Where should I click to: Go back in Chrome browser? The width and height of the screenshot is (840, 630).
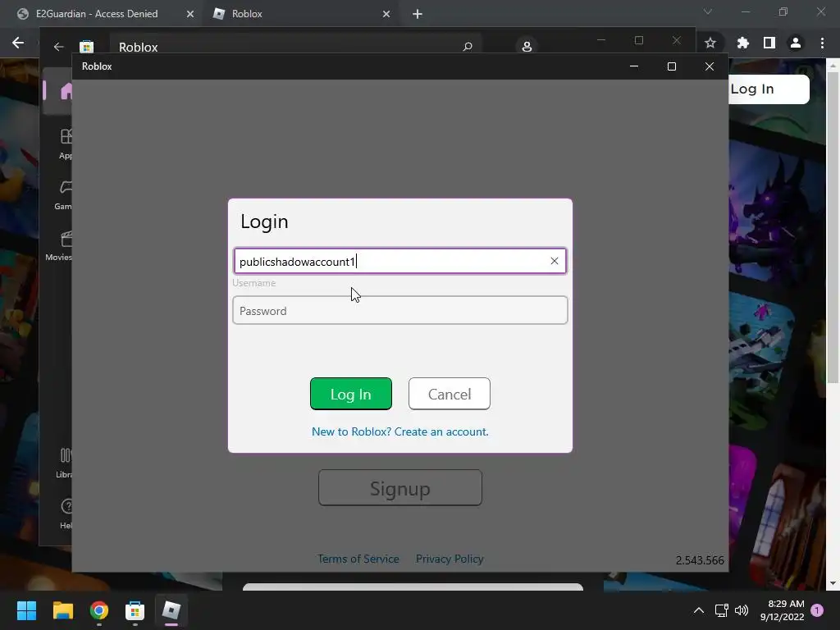pyautogui.click(x=18, y=43)
